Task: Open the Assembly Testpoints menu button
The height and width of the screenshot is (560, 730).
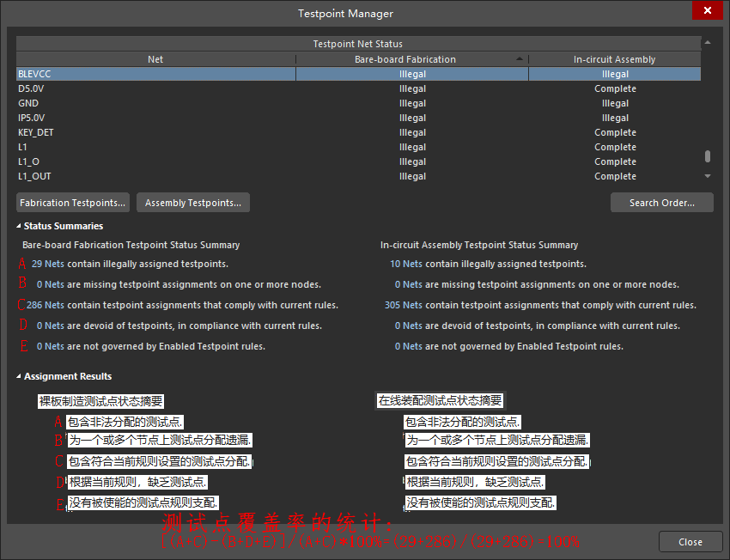Action: pyautogui.click(x=193, y=203)
